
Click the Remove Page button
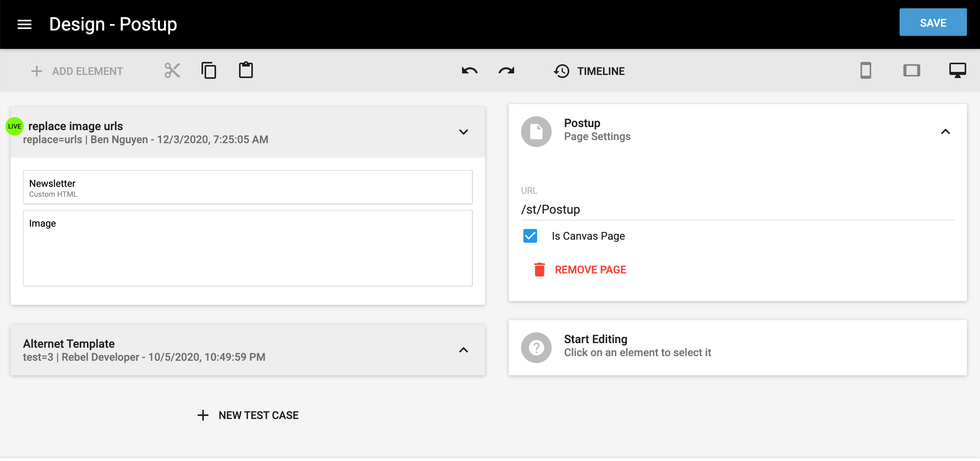coord(579,270)
